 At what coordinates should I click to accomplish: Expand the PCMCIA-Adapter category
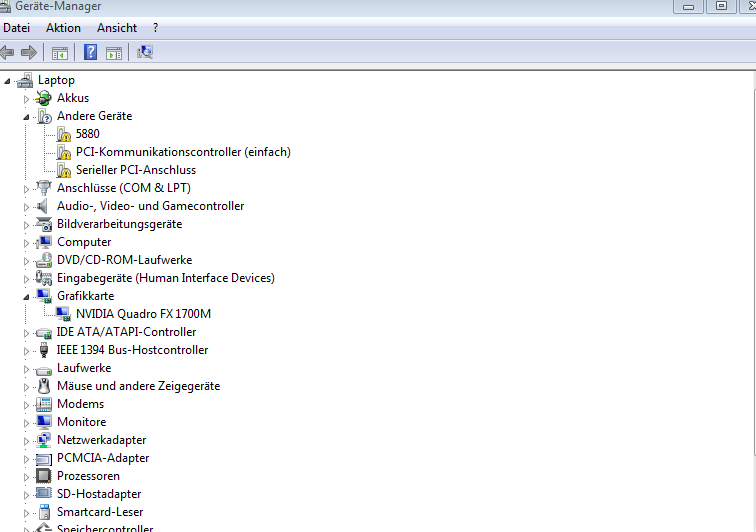click(x=27, y=459)
